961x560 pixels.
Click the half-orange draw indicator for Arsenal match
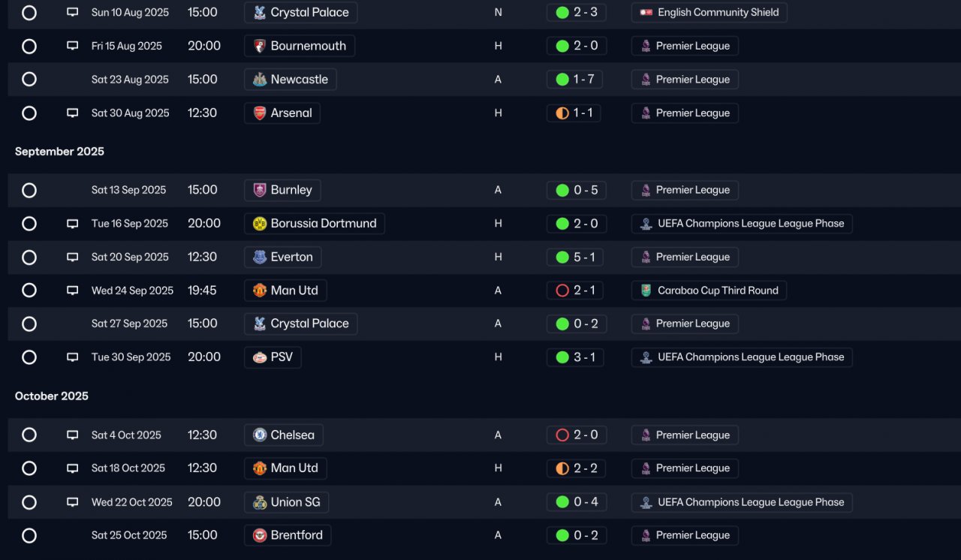(x=562, y=113)
